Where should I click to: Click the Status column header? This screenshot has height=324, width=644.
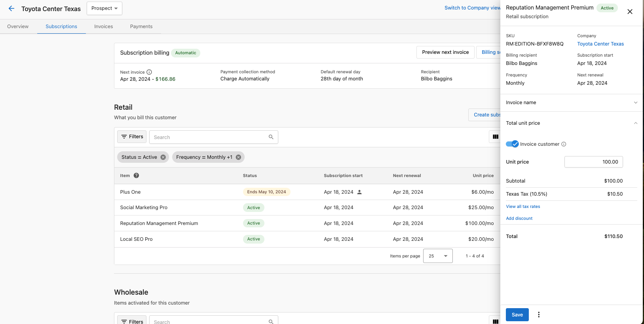250,175
